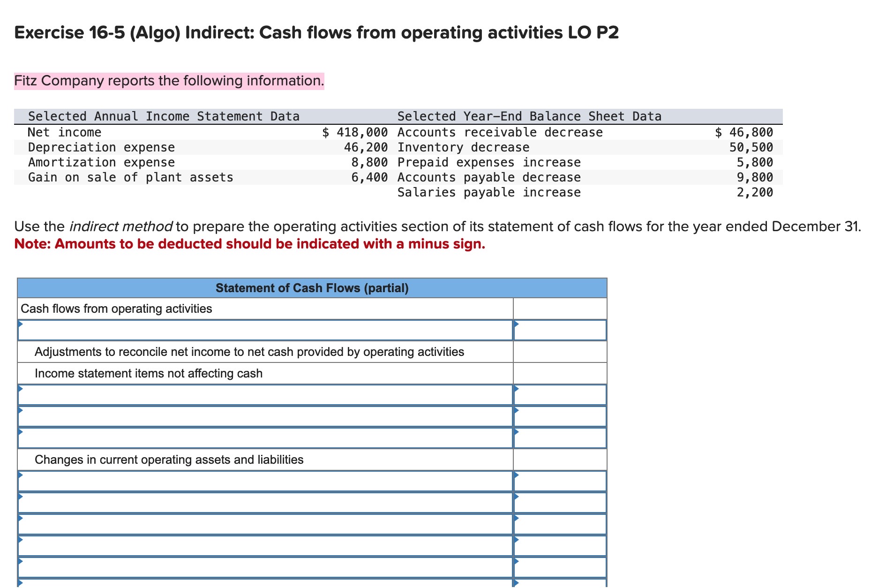The height and width of the screenshot is (588, 871).
Task: Click the '$ 46,800' receivable value
Action: click(744, 132)
